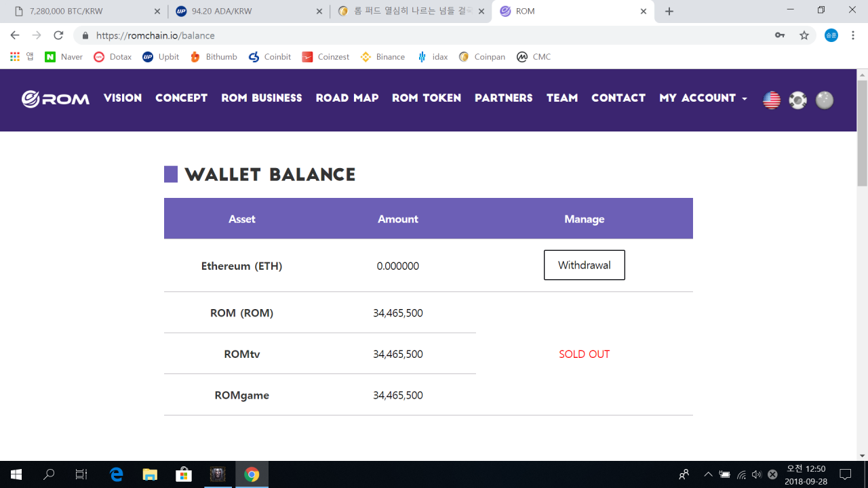Open the CONTACT page link
The image size is (868, 488).
618,98
